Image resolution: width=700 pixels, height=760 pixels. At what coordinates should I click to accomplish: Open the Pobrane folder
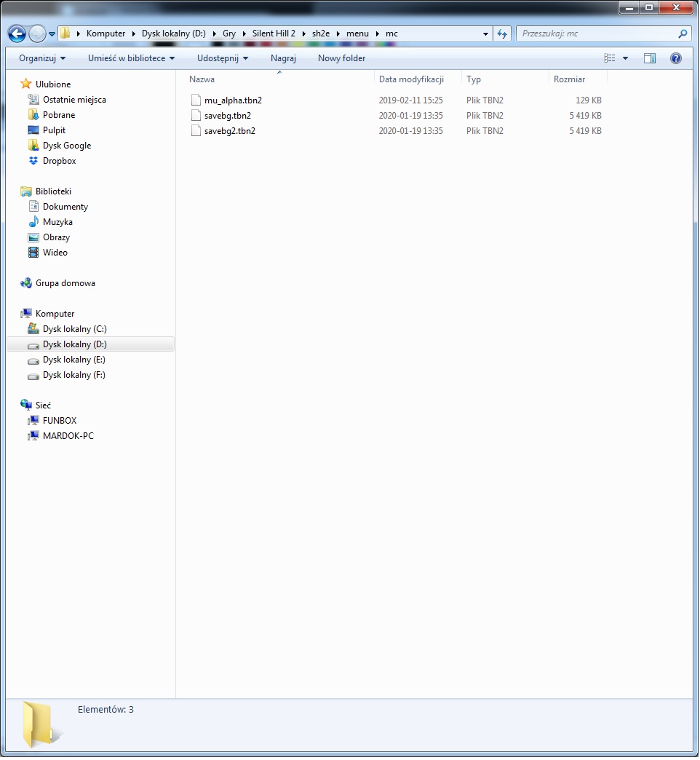tap(59, 115)
